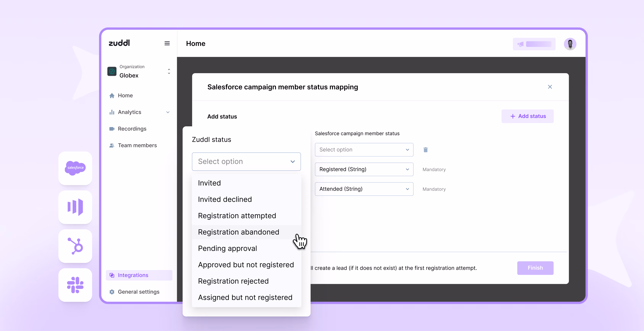This screenshot has height=331, width=644.
Task: Click the Integrations icon in sidebar
Action: pos(112,275)
